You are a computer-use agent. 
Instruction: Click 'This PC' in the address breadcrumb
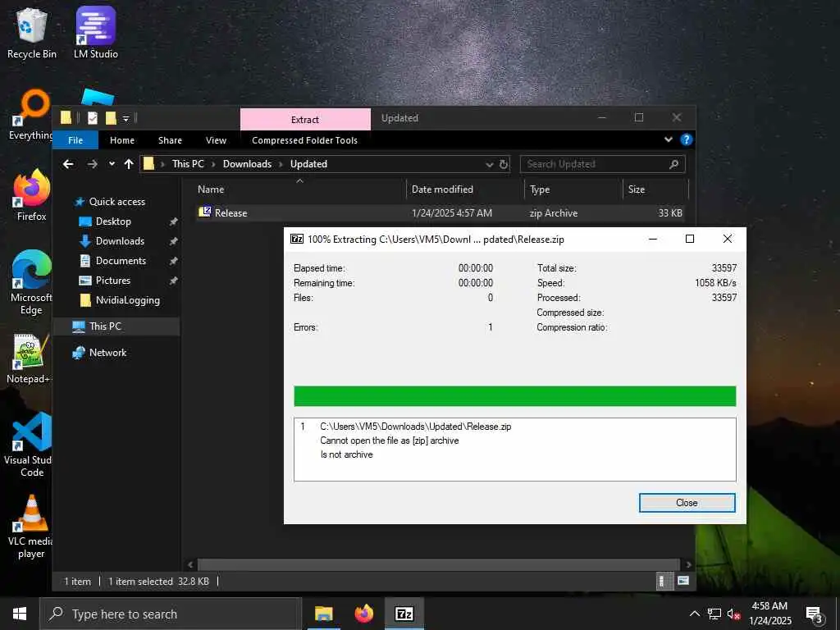(x=188, y=164)
